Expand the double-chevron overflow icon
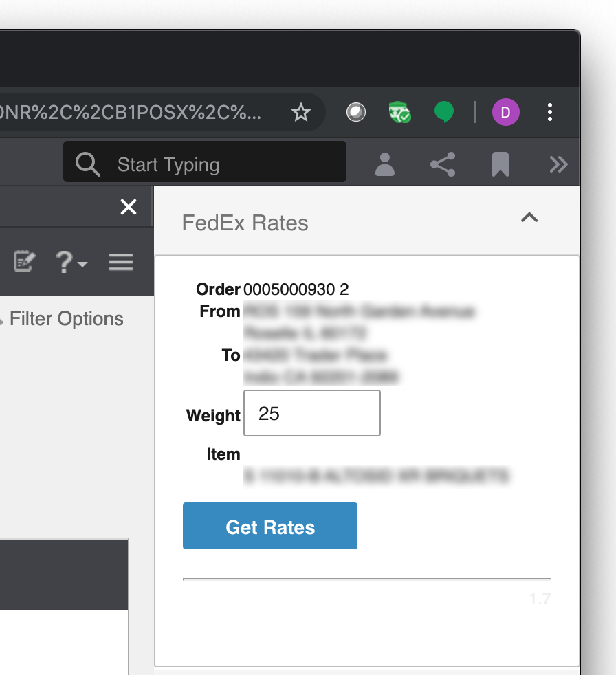Viewport: 616px width, 675px height. [x=558, y=164]
